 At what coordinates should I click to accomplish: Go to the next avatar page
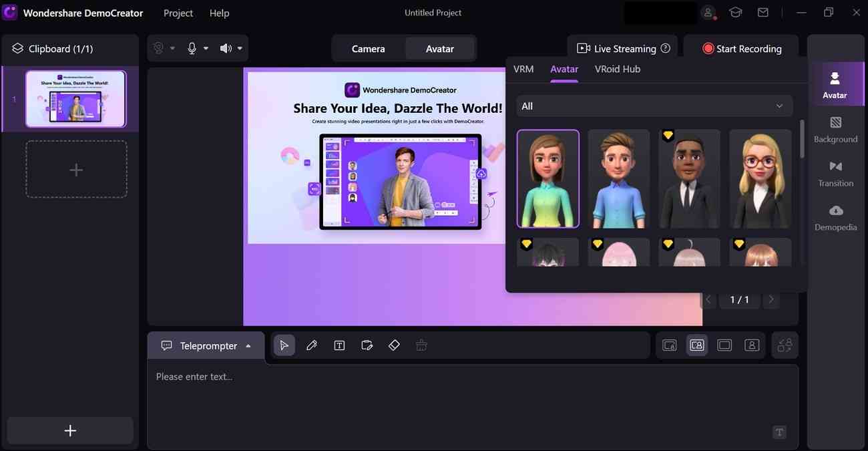pyautogui.click(x=771, y=299)
